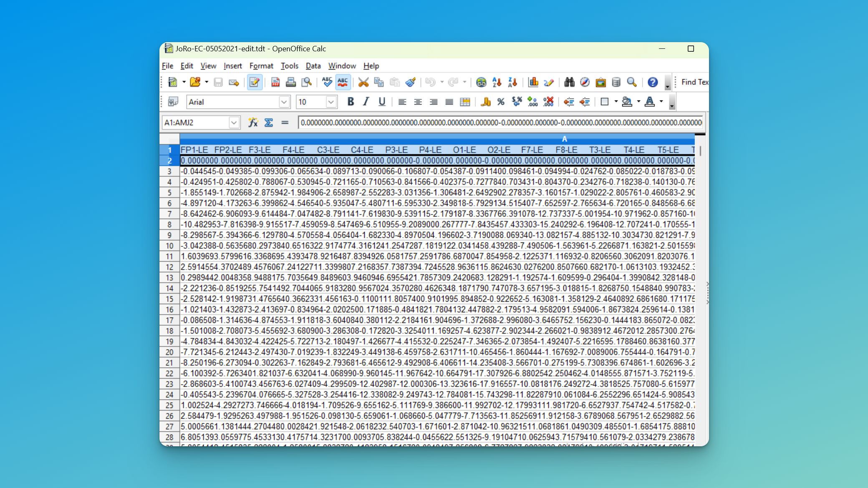Open the Data menu
Image resolution: width=868 pixels, height=488 pixels.
coord(313,66)
